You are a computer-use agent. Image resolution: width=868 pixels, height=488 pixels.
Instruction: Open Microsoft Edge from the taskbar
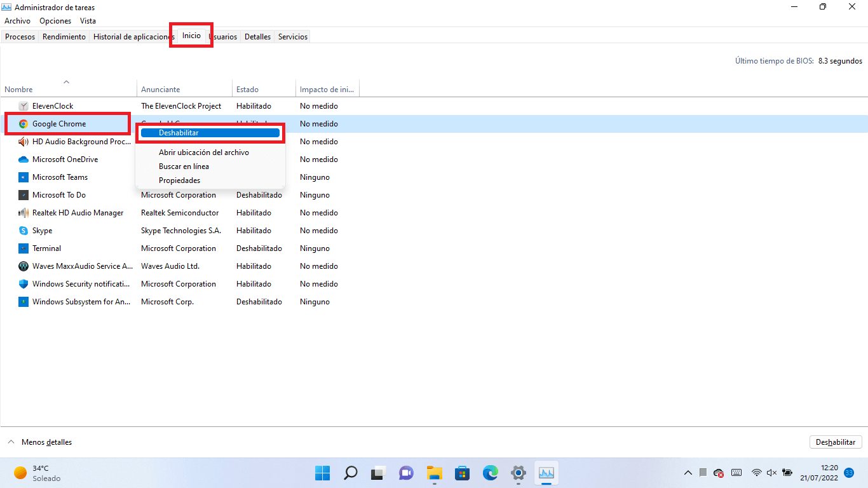[490, 473]
